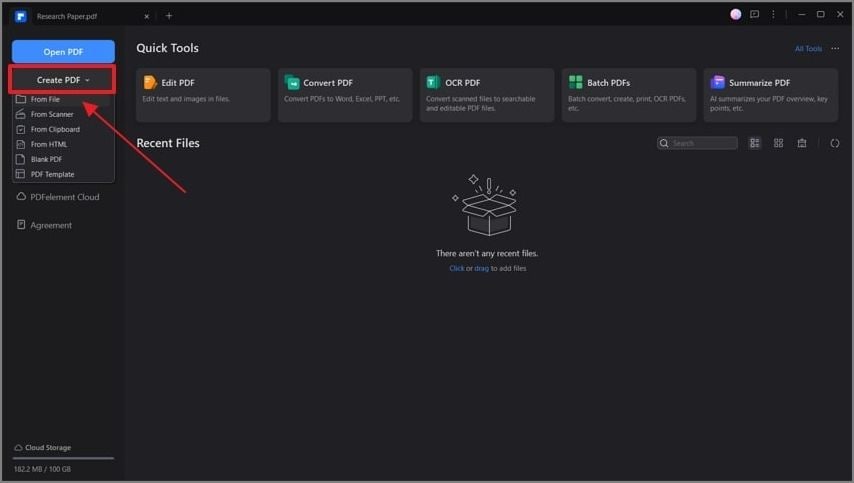Open the feedback message icon
Screen dimensions: 854x483
[754, 15]
